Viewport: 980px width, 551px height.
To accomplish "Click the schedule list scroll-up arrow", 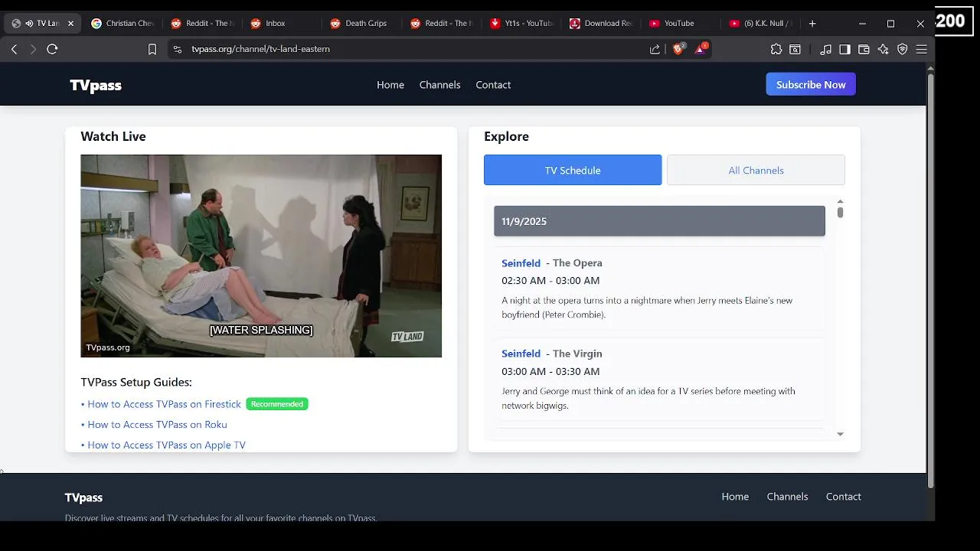I will click(x=840, y=201).
